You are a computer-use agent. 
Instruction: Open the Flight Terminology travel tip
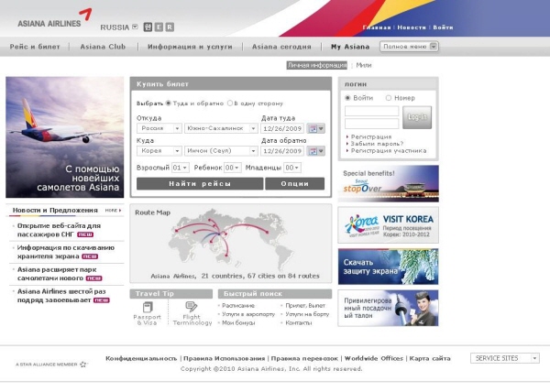coord(192,312)
